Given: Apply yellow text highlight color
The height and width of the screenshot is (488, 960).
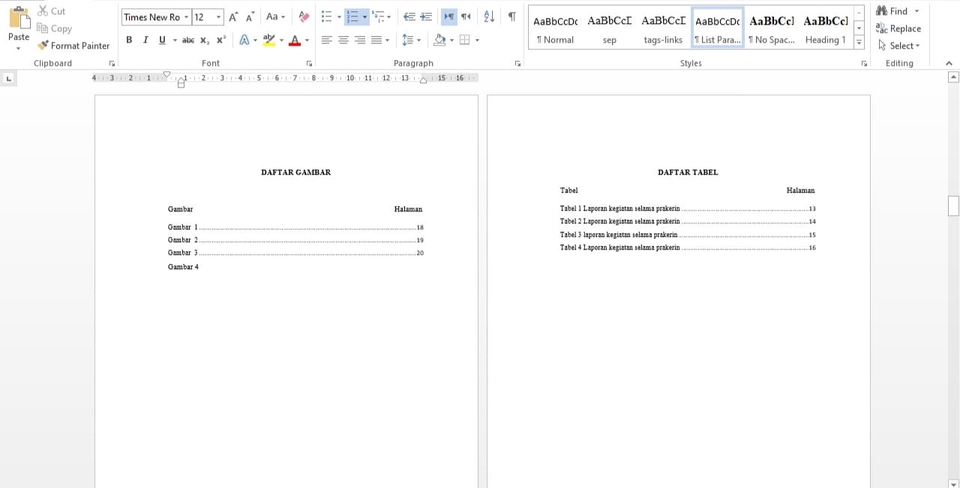Looking at the screenshot, I should click(x=269, y=40).
